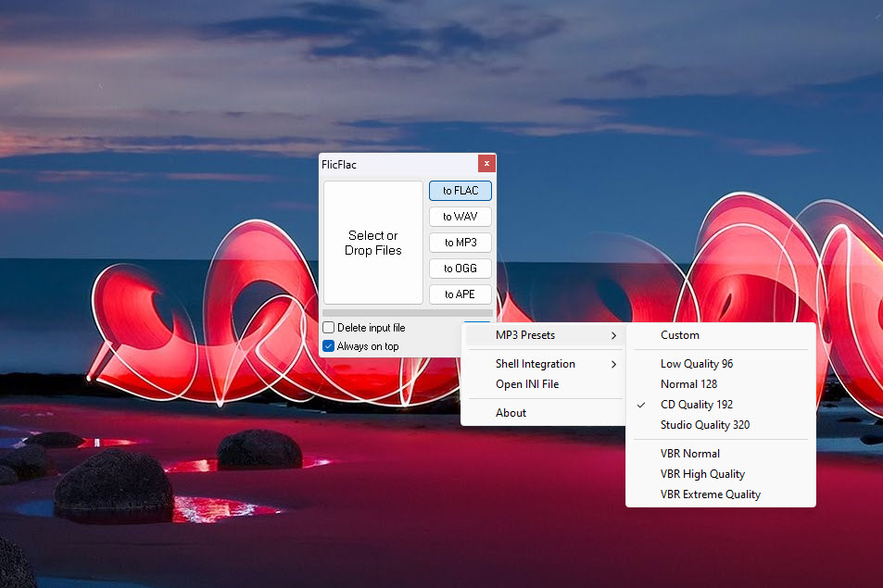Untick the Always on top checkbox
Screen dimensions: 883x588
(x=329, y=346)
